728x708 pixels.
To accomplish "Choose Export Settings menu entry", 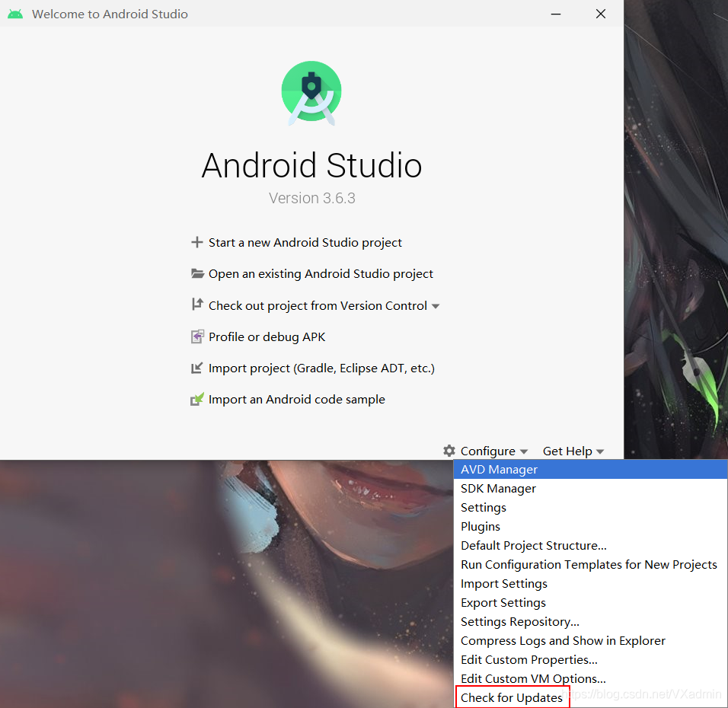I will click(590, 603).
